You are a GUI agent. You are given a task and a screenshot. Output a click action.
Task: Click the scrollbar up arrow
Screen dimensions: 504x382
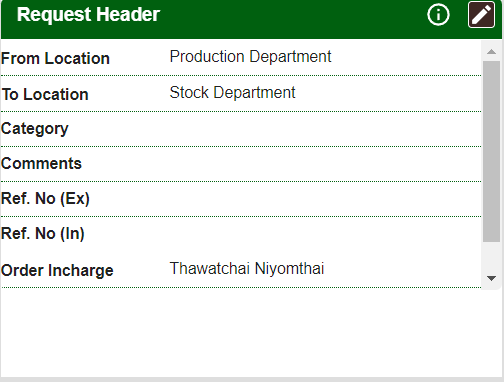[x=491, y=52]
